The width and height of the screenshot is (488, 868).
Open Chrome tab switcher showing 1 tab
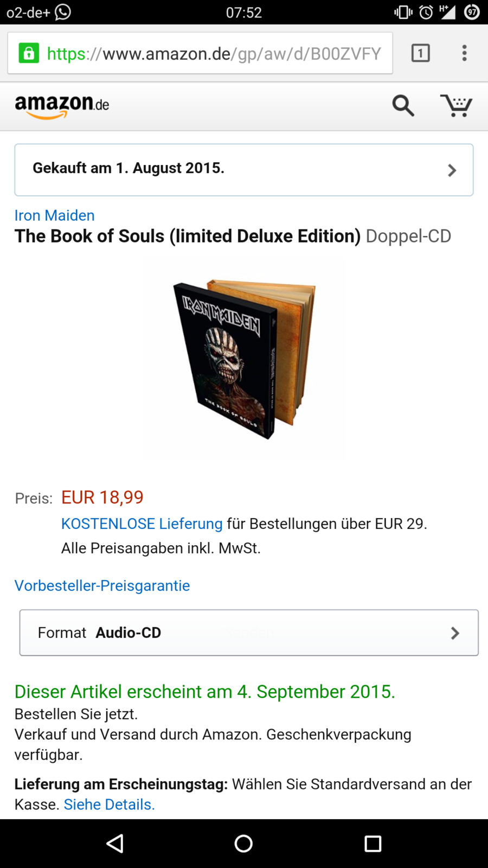point(421,53)
